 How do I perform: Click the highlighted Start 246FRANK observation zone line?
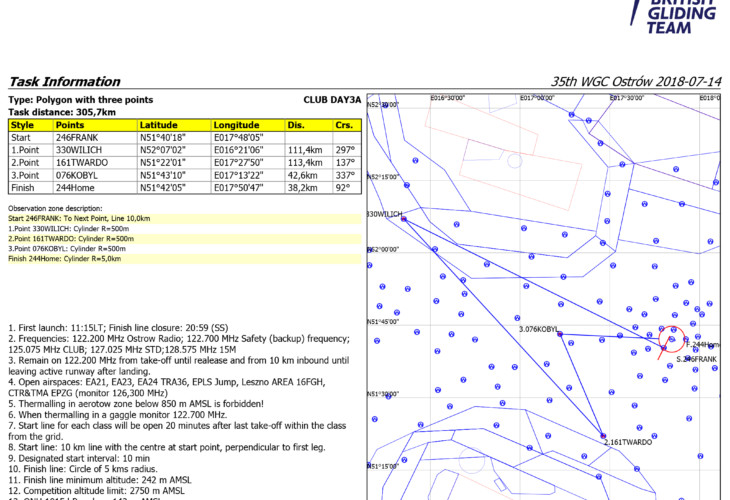pyautogui.click(x=78, y=217)
